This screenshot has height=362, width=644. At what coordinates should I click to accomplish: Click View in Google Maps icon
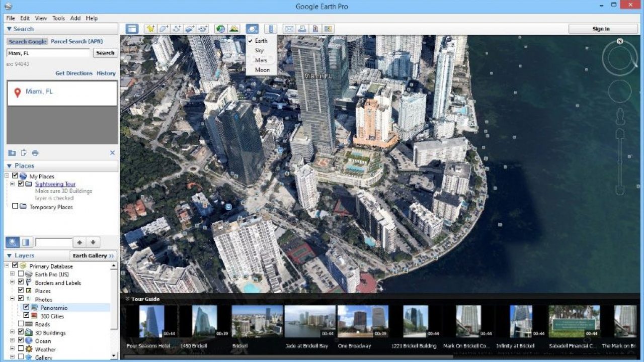coord(328,29)
